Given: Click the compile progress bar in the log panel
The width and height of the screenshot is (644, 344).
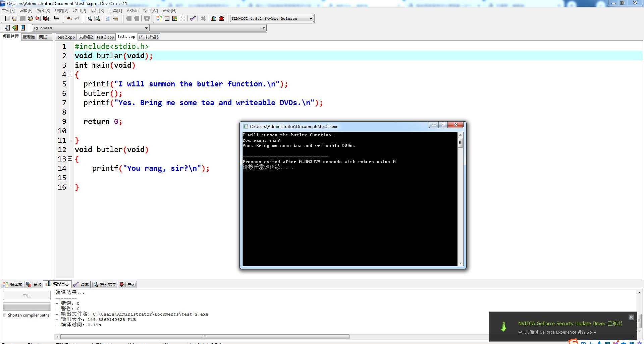Looking at the screenshot, I should click(27, 306).
